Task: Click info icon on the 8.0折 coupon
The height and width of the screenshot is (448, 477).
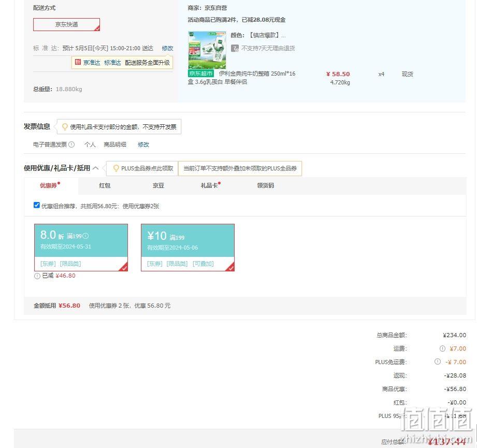Action: [x=86, y=236]
